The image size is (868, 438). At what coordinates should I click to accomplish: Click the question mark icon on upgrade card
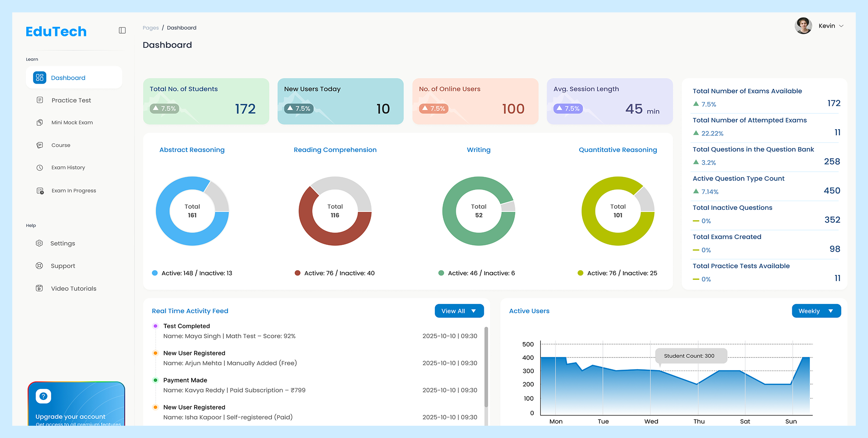tap(43, 396)
